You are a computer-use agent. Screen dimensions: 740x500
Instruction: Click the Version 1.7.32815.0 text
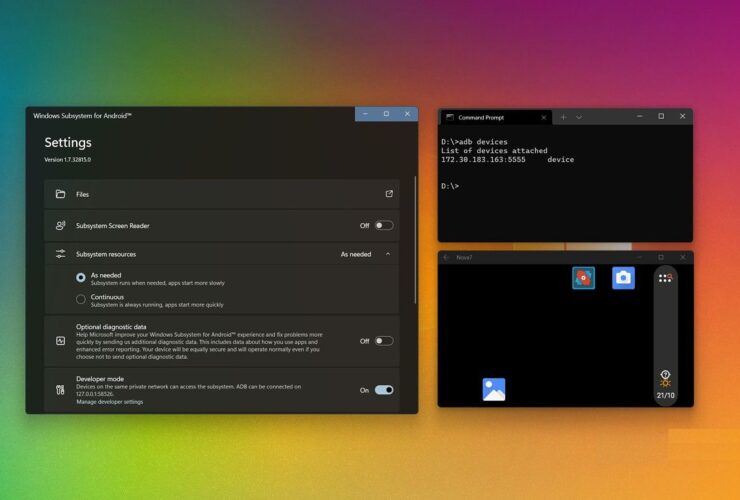tap(67, 160)
